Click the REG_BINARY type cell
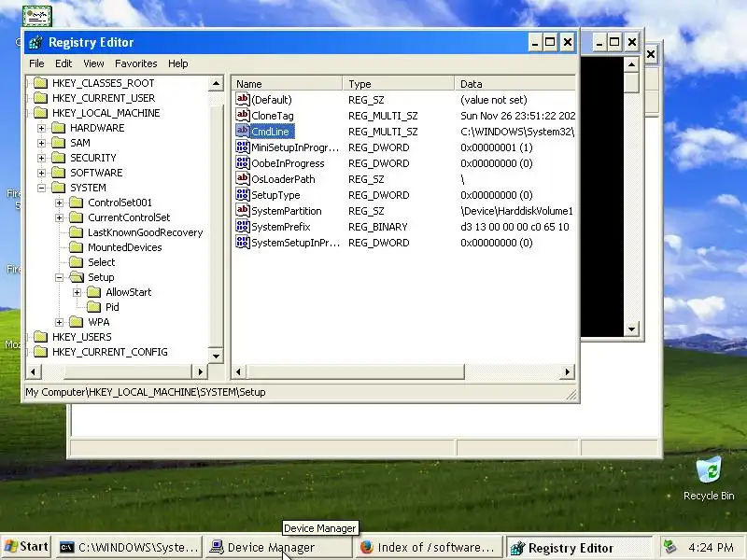The image size is (747, 560). coord(378,227)
